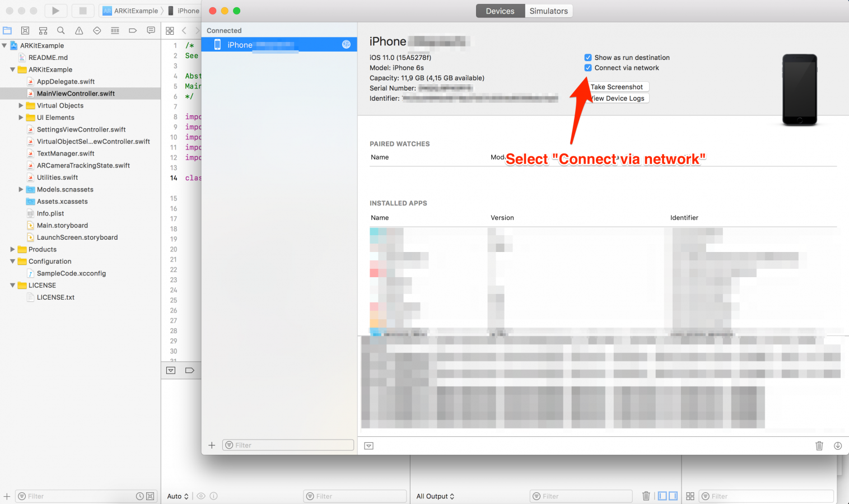Show recently modified files clock filter
The width and height of the screenshot is (849, 504).
pos(140,496)
